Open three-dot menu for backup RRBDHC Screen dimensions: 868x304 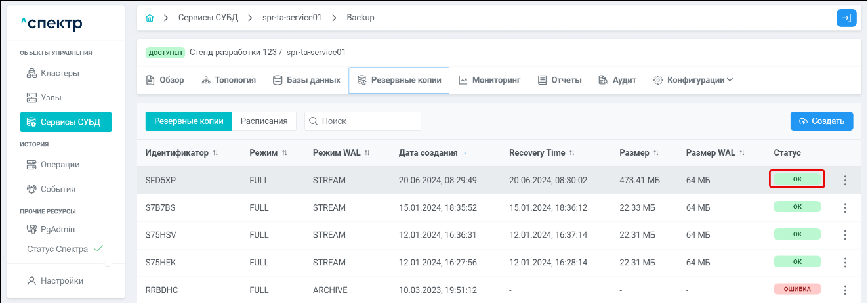pos(845,290)
